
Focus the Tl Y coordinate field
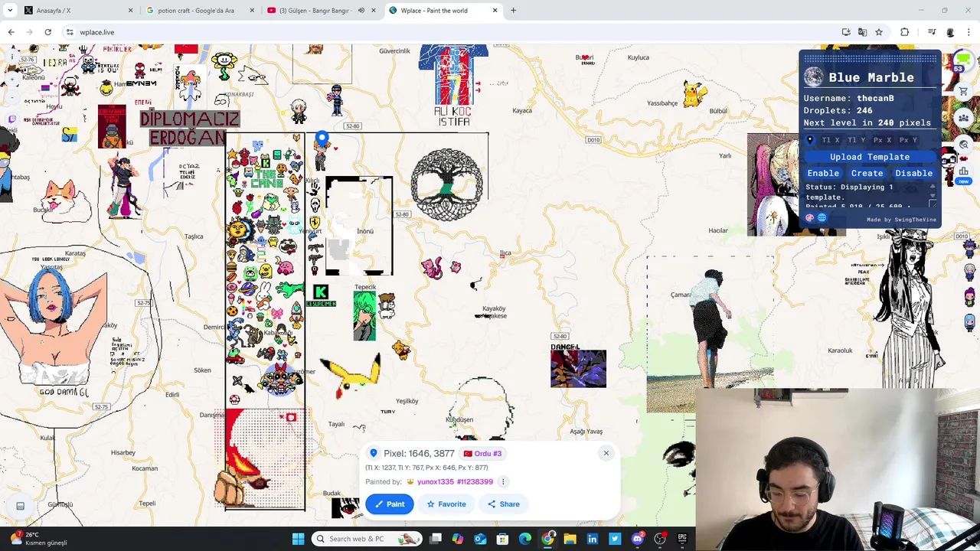point(856,140)
